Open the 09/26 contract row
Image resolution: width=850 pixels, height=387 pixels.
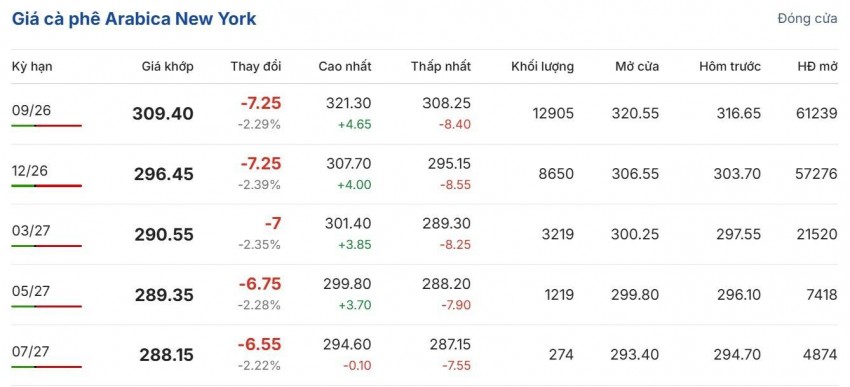tap(424, 114)
